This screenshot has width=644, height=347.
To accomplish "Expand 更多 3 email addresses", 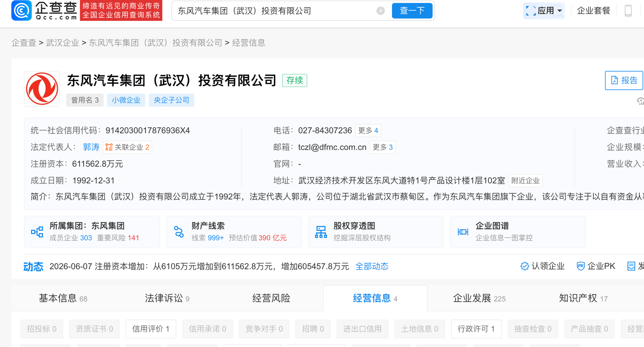I will [382, 147].
